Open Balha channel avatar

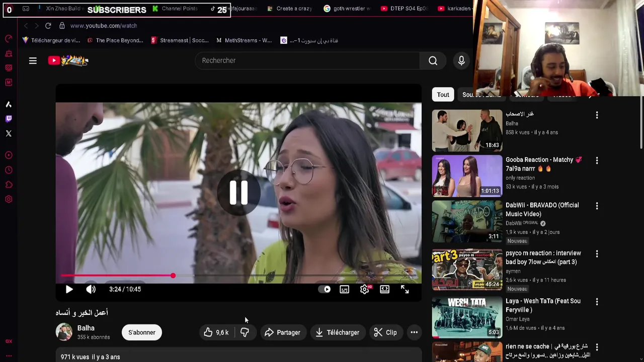click(x=64, y=332)
